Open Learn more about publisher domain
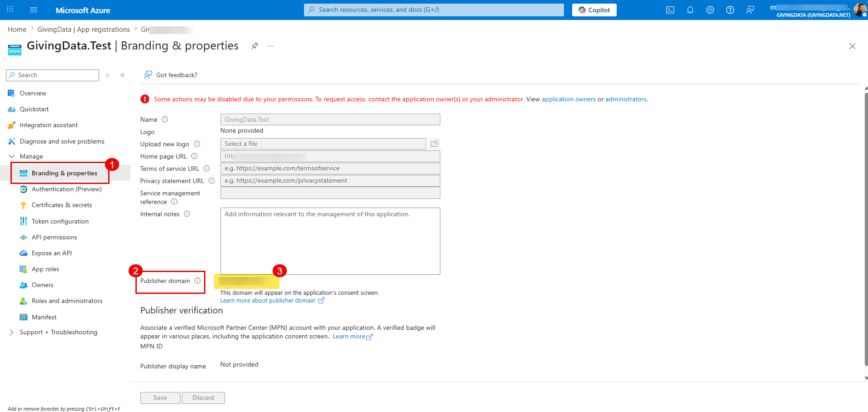This screenshot has width=868, height=412. 272,301
